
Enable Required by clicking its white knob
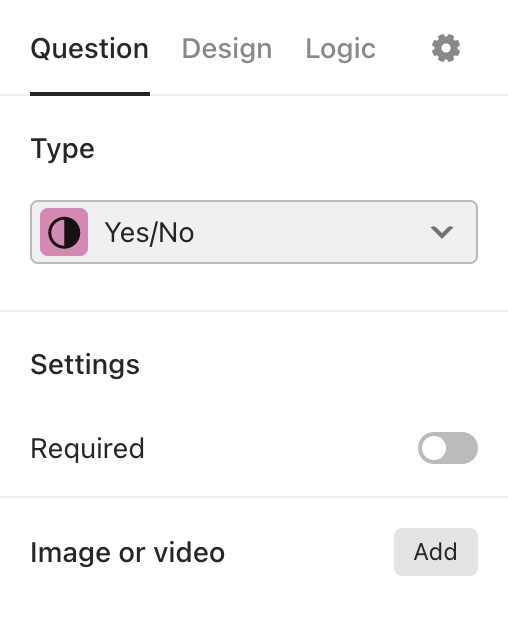click(434, 448)
